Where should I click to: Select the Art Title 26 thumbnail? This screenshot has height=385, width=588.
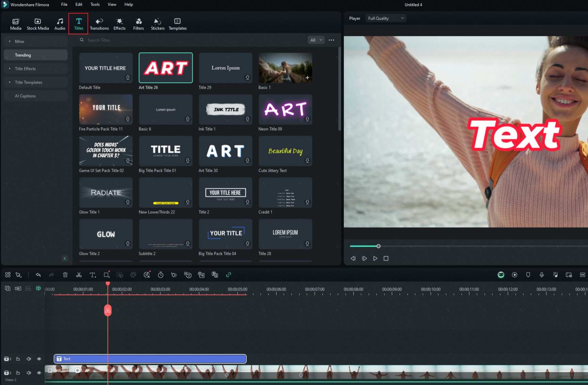pyautogui.click(x=166, y=68)
